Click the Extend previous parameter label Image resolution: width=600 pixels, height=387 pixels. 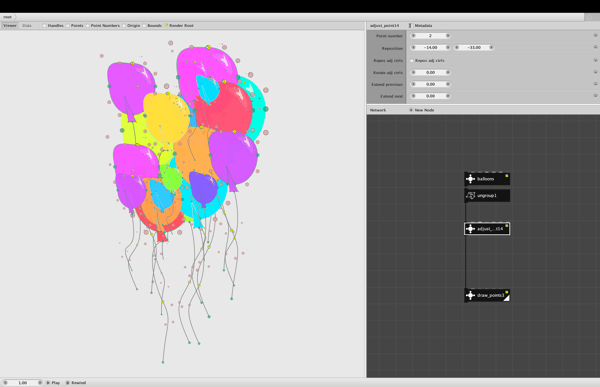(387, 84)
